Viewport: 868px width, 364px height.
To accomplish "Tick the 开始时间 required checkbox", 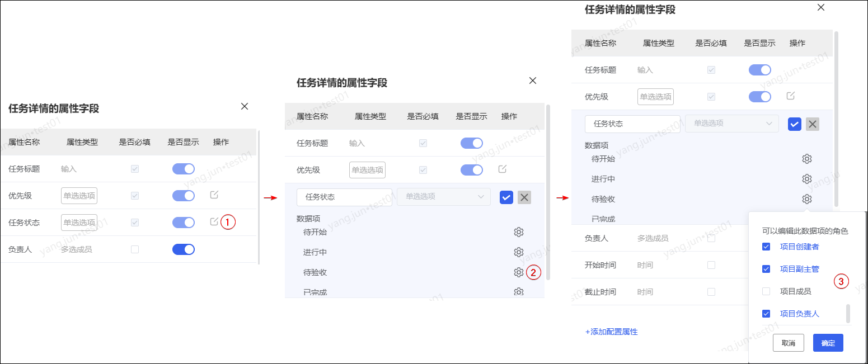I will tap(711, 265).
